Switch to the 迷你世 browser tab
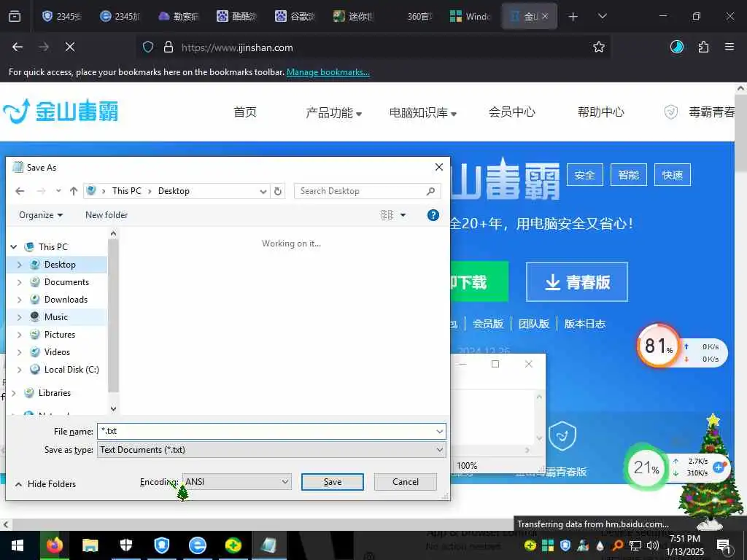 coord(354,16)
